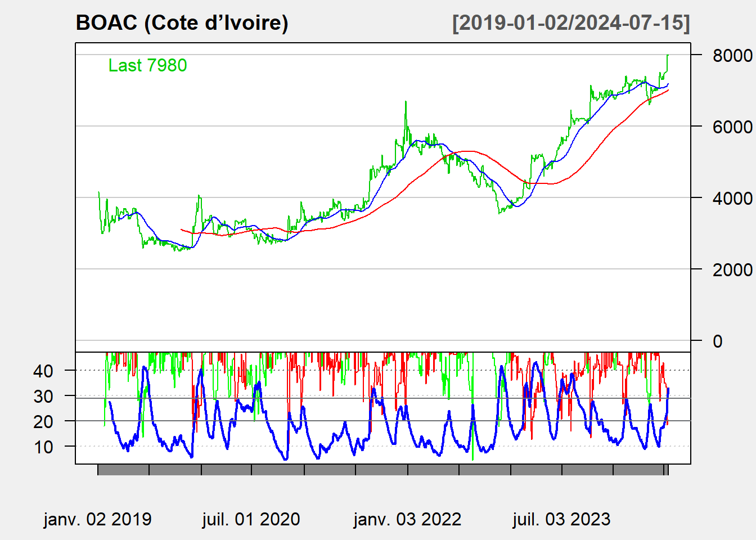Screen dimensions: 756x540
Task: Select the 30 level on indicator axis
Action: click(x=43, y=397)
